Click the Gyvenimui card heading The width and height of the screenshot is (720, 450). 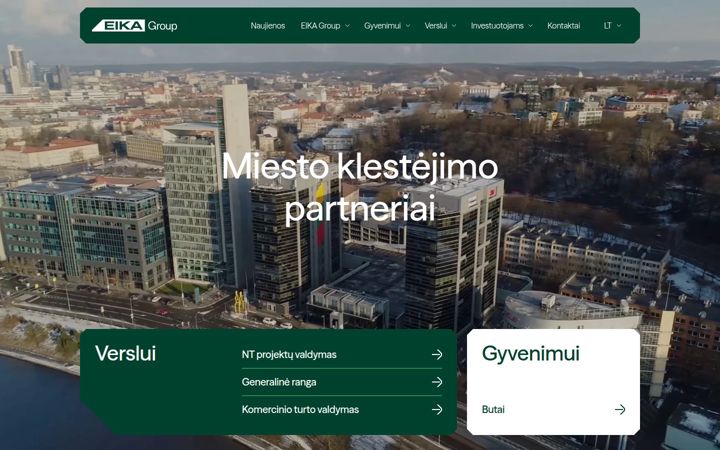click(x=530, y=354)
